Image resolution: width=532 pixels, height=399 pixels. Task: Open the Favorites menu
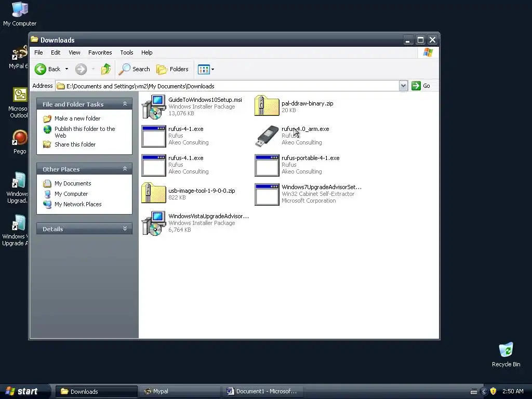coord(100,52)
